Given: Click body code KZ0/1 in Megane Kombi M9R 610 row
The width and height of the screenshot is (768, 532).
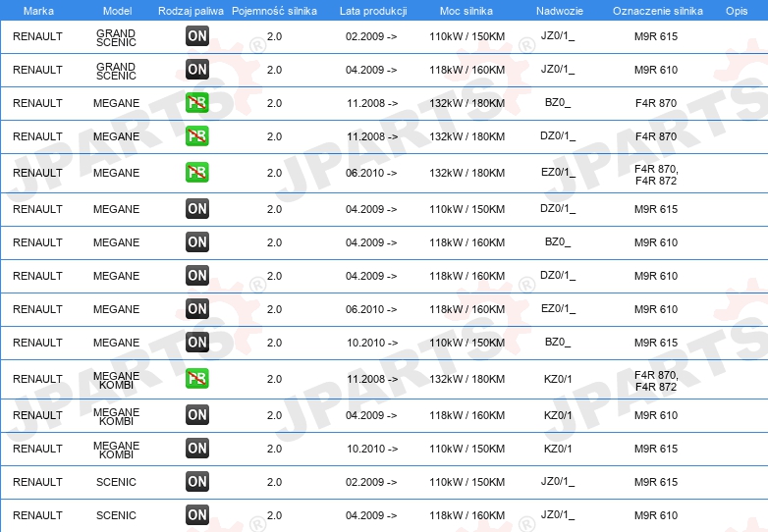Looking at the screenshot, I should [x=558, y=415].
